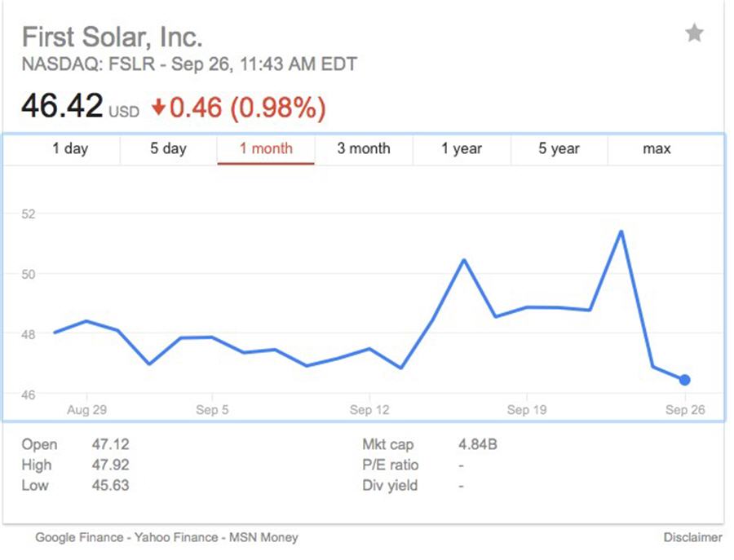The height and width of the screenshot is (560, 734).
Task: Click the blue end-point dot on chart
Action: 685,380
